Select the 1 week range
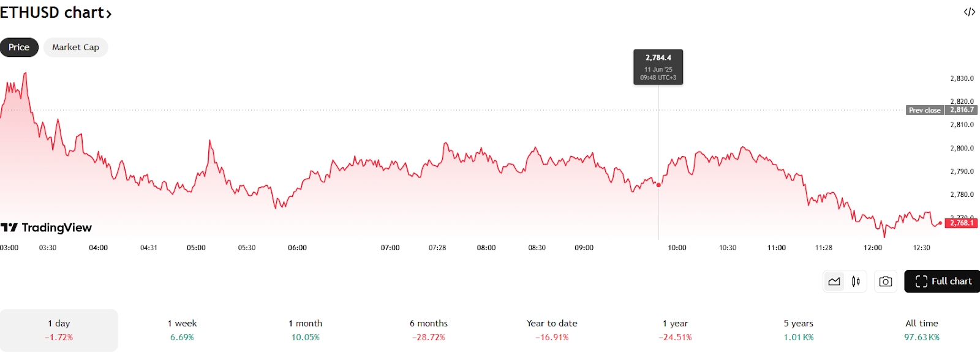The image size is (980, 353). (x=182, y=330)
